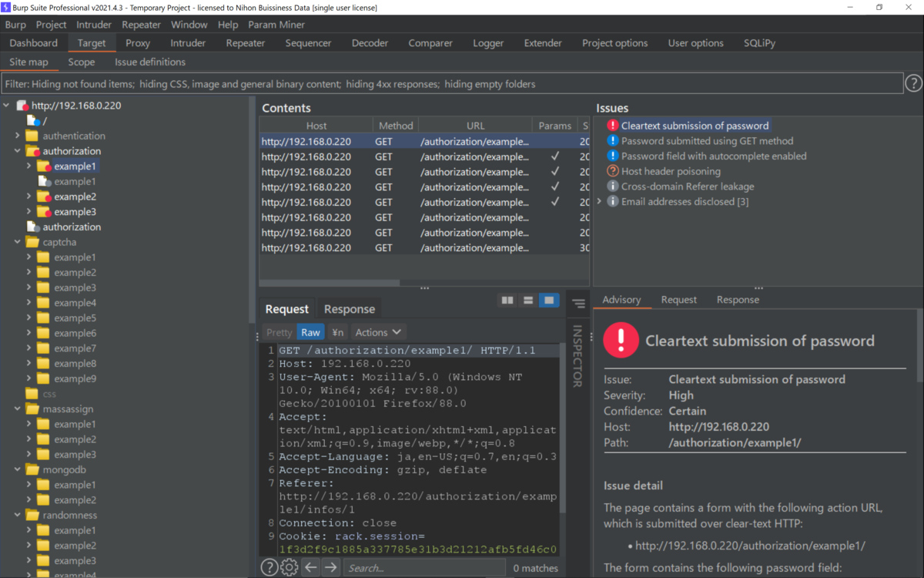Open the Param Miner menu
The image size is (924, 578).
click(276, 25)
